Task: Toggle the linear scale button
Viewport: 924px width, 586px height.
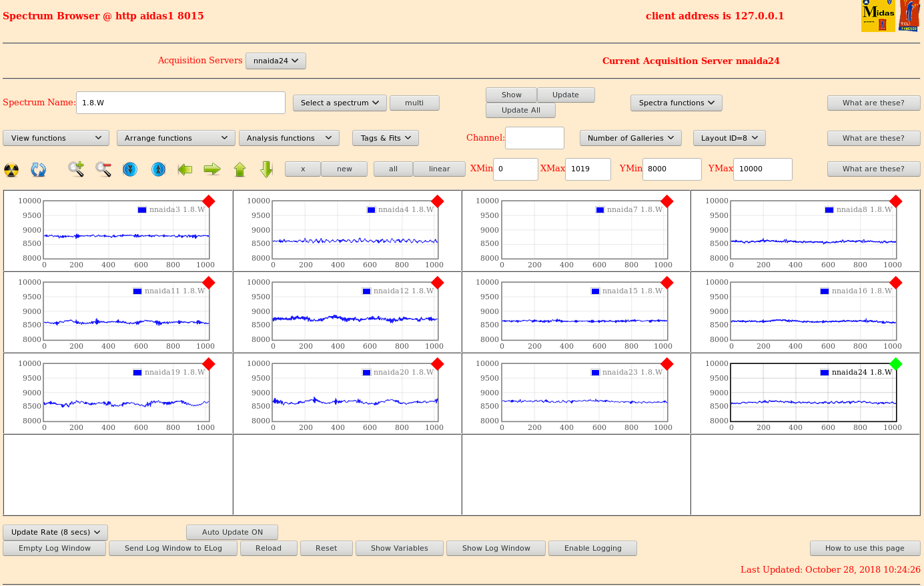Action: coord(439,169)
